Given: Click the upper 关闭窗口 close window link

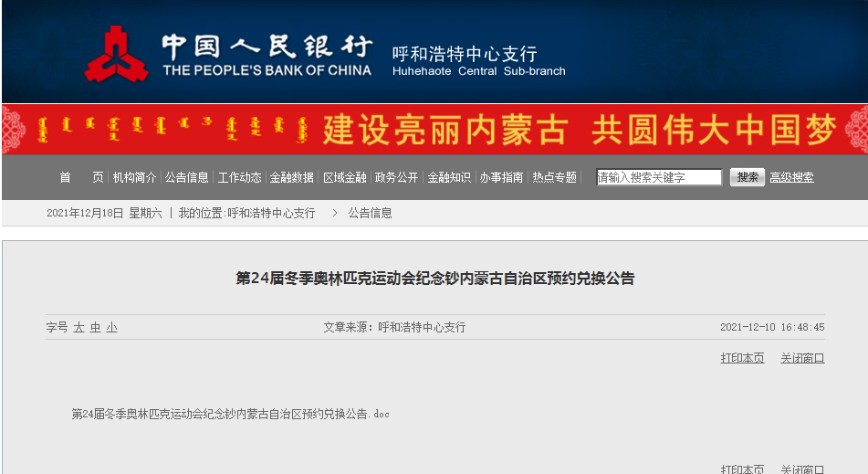Looking at the screenshot, I should coord(802,358).
